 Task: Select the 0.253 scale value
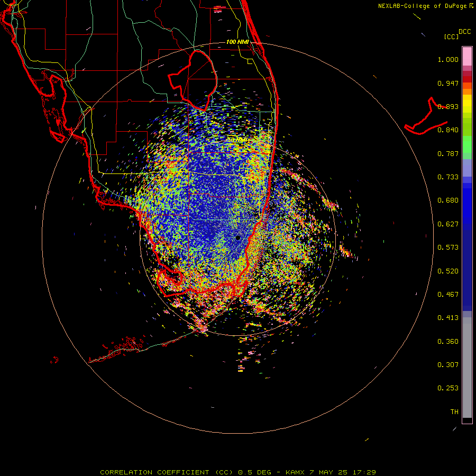click(x=448, y=388)
